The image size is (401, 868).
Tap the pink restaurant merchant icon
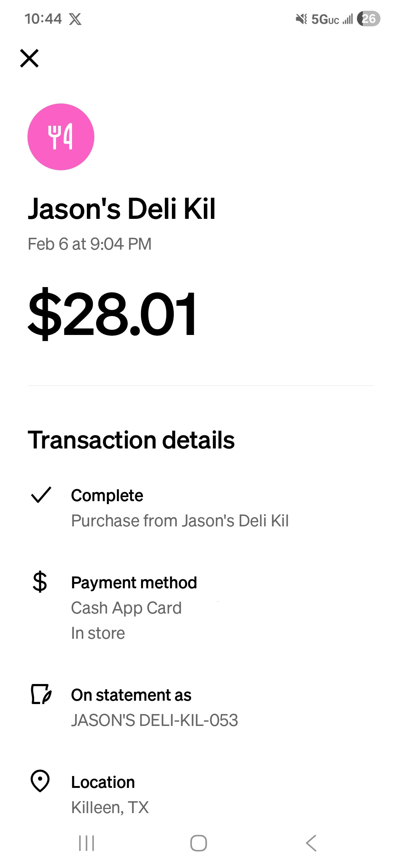61,137
